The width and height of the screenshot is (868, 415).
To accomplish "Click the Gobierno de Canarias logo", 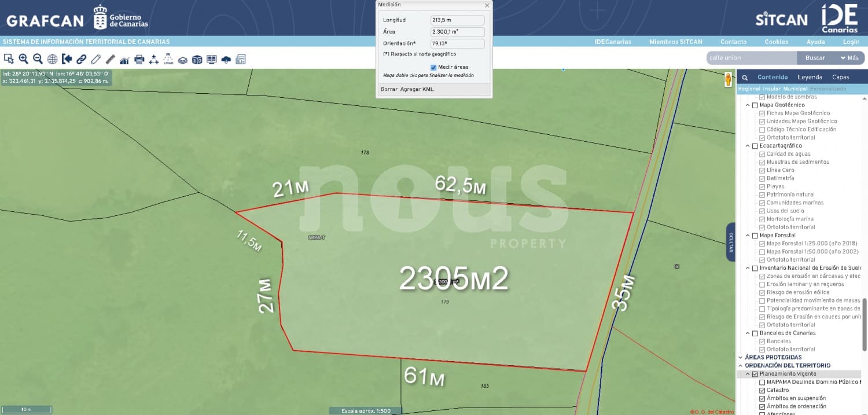I will click(121, 17).
